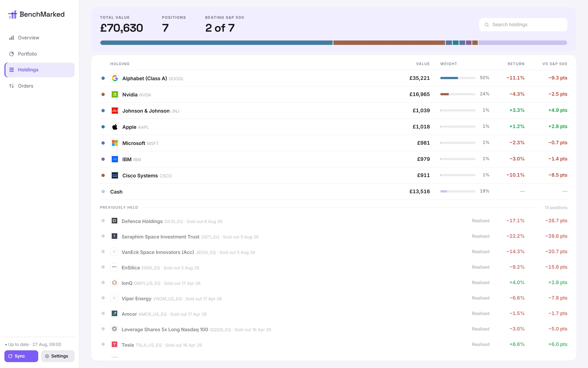Screen dimensions: 588x368
Task: Click the Johnson & Johnson holding name
Action: 146,111
